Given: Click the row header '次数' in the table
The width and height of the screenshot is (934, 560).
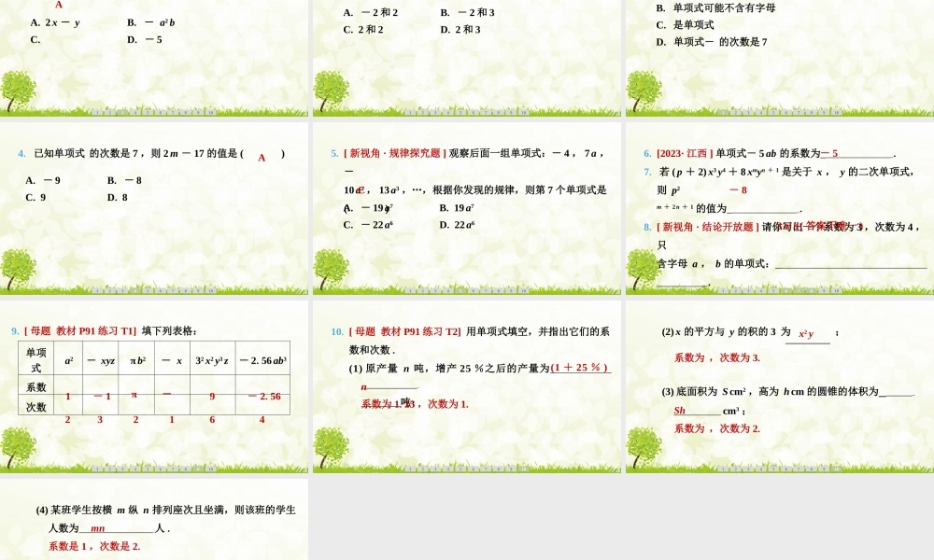Looking at the screenshot, I should [x=35, y=406].
